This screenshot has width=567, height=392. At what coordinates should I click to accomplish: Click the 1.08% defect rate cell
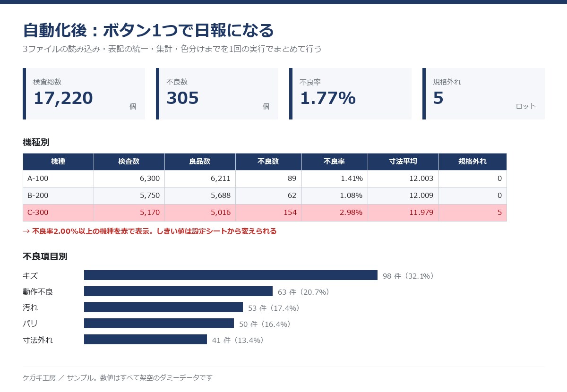click(x=335, y=196)
